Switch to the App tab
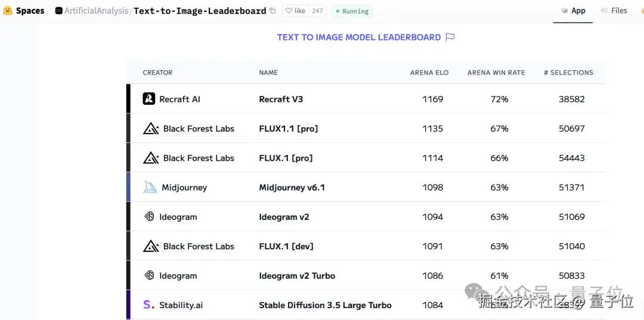The height and width of the screenshot is (320, 644). pos(574,11)
